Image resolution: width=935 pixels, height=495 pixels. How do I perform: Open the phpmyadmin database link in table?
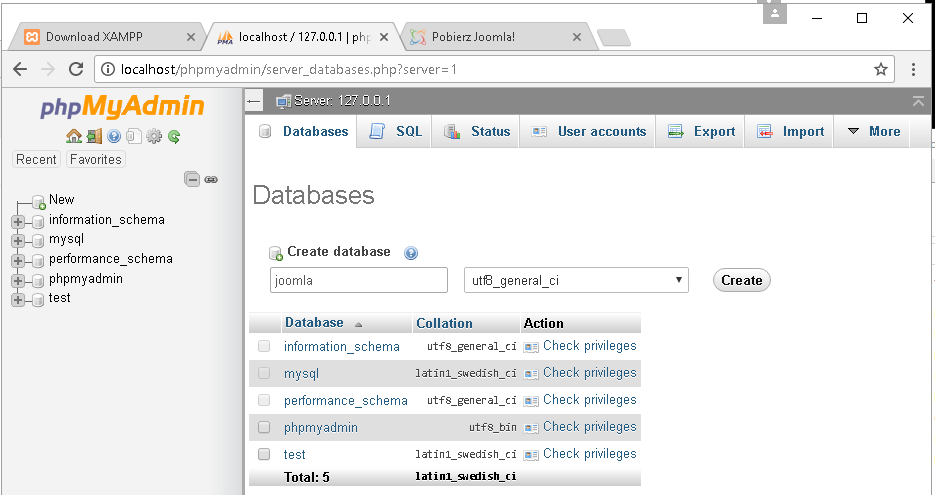pos(321,428)
